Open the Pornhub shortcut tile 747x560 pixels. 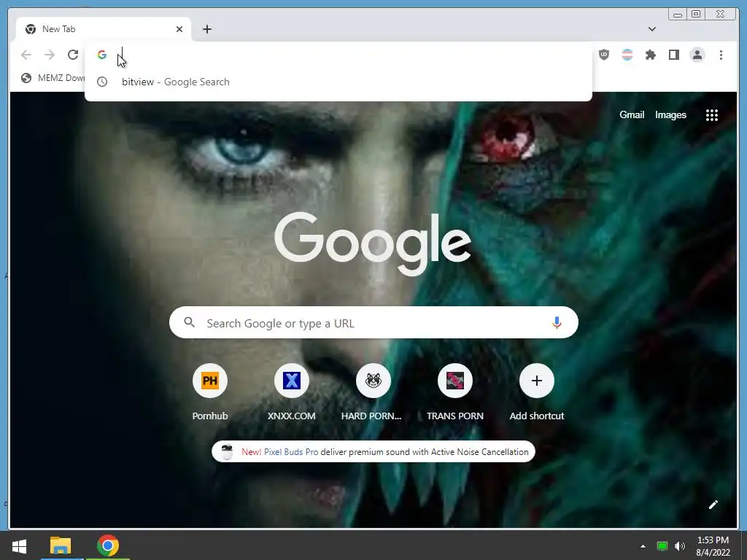pos(210,392)
